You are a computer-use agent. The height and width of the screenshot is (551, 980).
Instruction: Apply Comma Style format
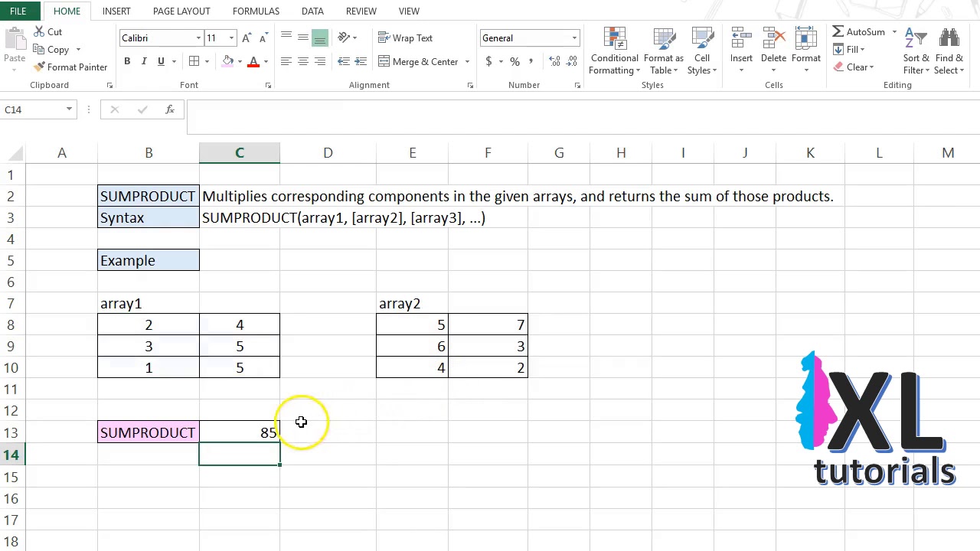(x=532, y=61)
